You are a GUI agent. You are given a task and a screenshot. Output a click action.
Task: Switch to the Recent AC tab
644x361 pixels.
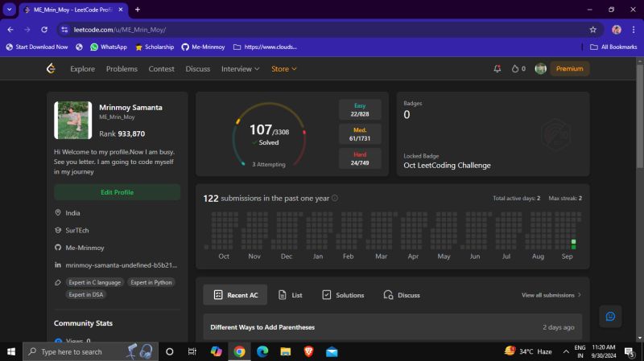point(235,295)
